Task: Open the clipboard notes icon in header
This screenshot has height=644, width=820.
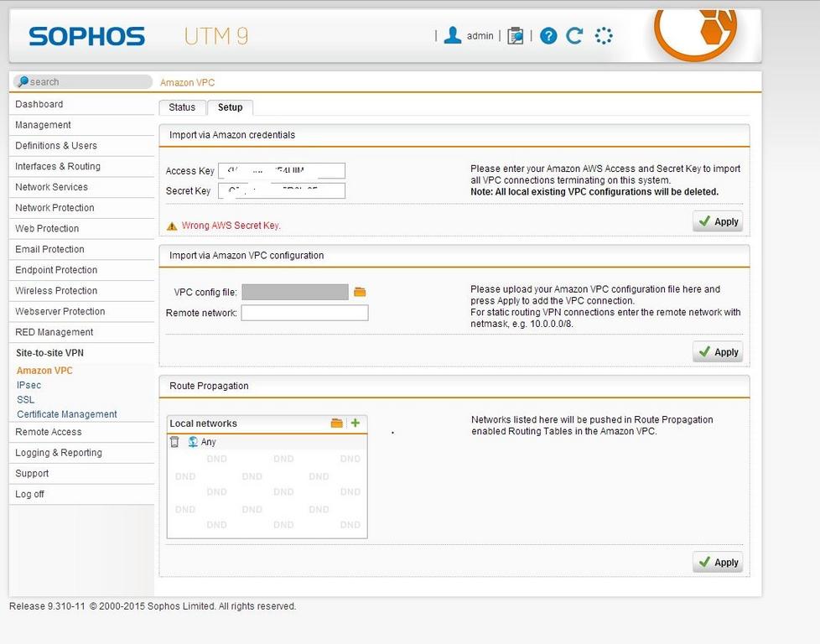Action: [516, 36]
